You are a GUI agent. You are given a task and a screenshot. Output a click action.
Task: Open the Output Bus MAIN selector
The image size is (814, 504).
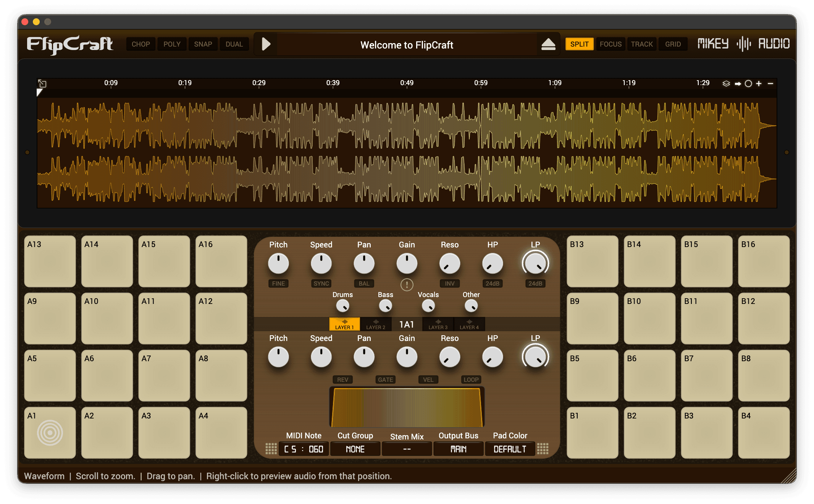pyautogui.click(x=458, y=449)
